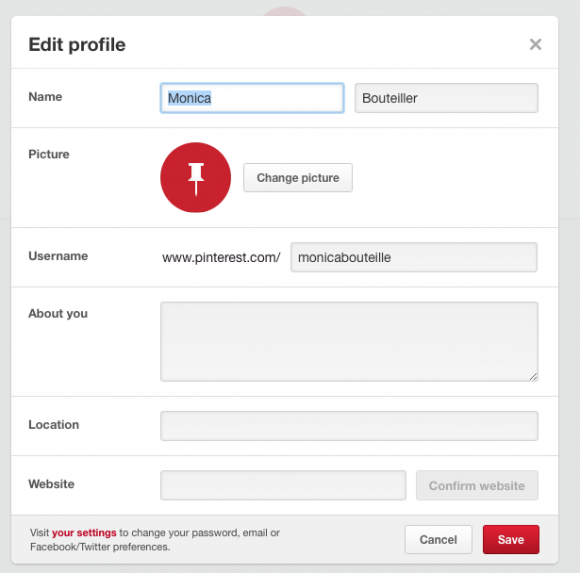The width and height of the screenshot is (580, 573).
Task: Click the Confirm website button
Action: [x=477, y=485]
